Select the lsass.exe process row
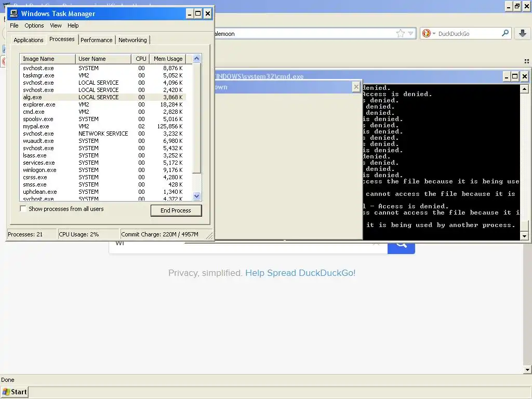This screenshot has height=399, width=532. 103,155
